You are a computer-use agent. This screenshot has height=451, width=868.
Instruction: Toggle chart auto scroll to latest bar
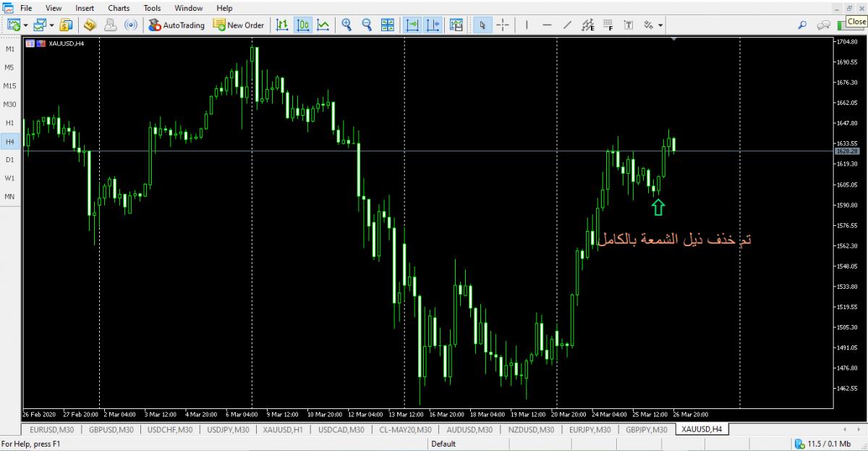pos(412,25)
